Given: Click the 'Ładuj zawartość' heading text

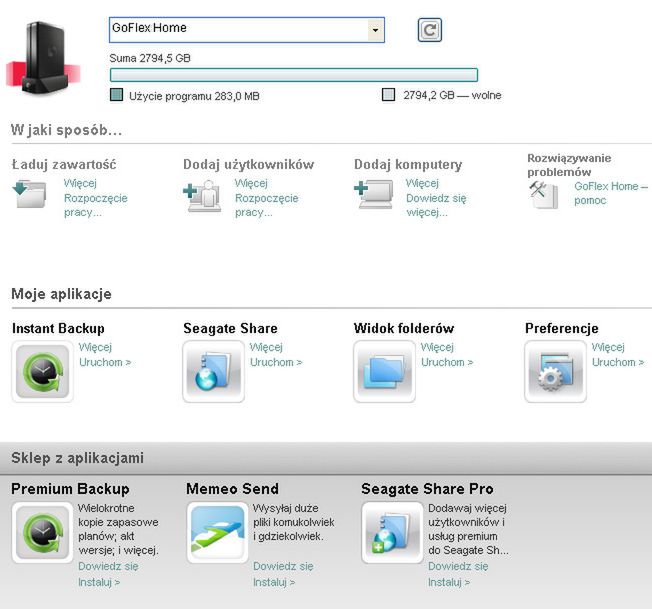Looking at the screenshot, I should (64, 165).
